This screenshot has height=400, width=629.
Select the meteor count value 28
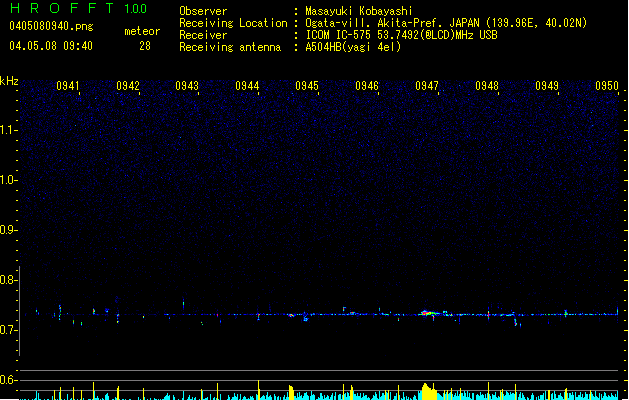point(145,46)
